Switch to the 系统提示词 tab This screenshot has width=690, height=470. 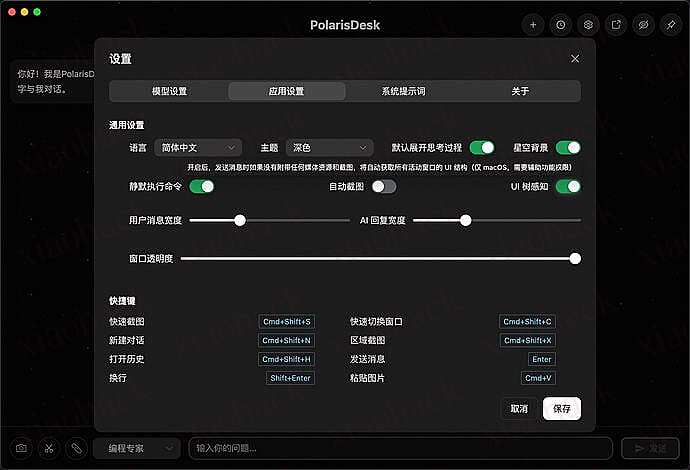click(x=403, y=91)
